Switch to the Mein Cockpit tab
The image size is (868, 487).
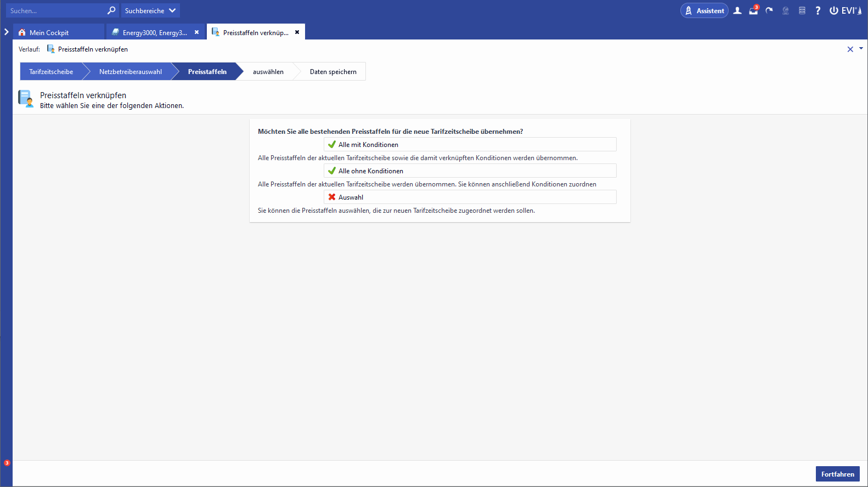coord(49,32)
